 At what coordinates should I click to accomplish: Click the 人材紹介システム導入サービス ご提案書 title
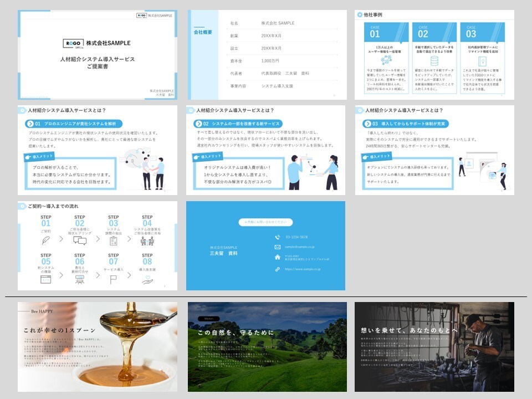(x=98, y=63)
